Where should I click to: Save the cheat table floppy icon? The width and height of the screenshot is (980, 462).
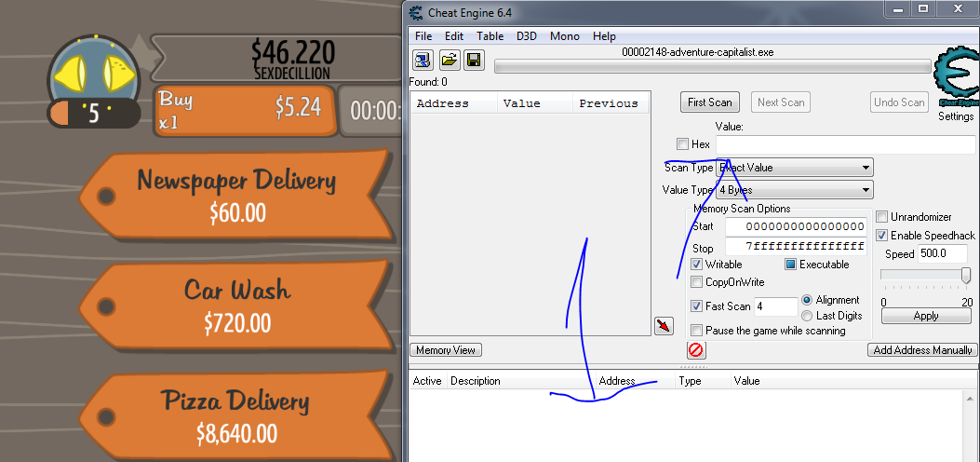473,60
